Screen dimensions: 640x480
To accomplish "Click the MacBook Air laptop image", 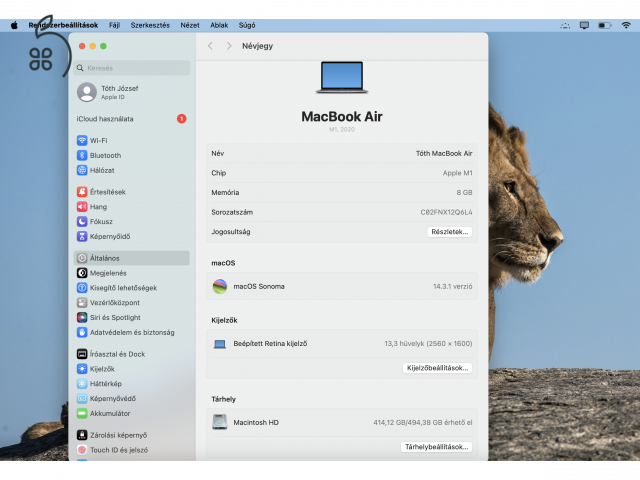I will (x=342, y=78).
